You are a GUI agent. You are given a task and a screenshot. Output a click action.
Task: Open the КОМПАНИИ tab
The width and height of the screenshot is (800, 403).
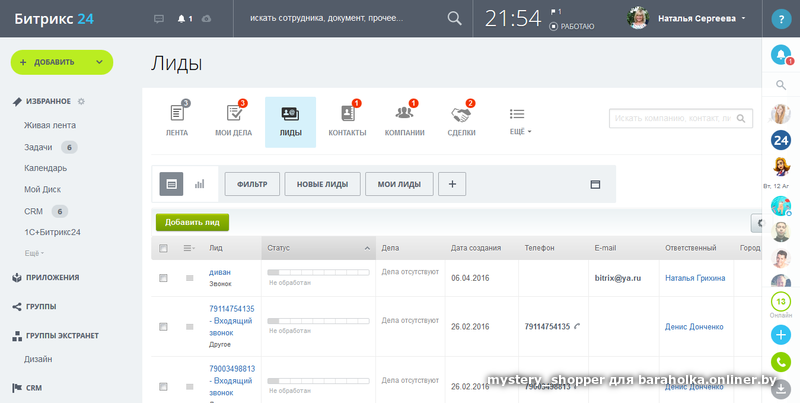[405, 122]
